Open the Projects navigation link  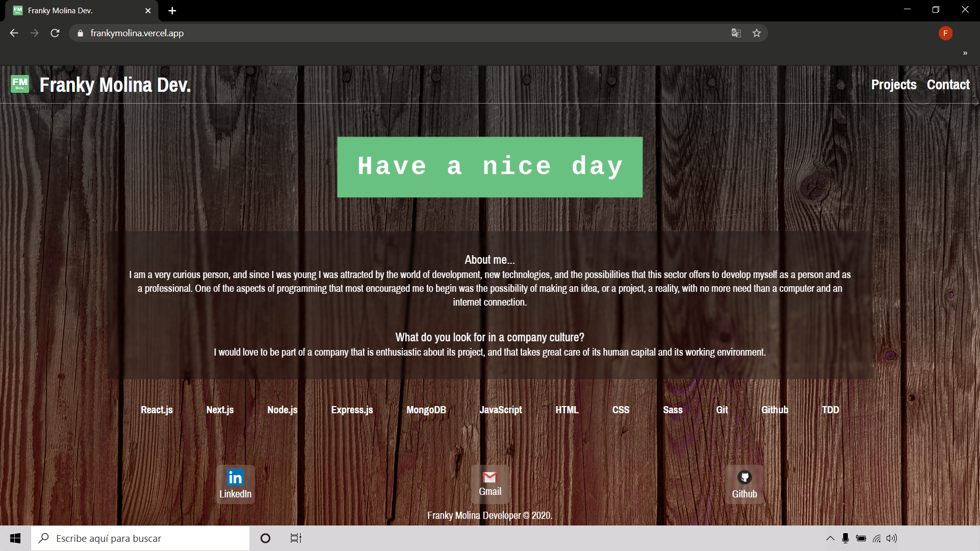pos(894,85)
